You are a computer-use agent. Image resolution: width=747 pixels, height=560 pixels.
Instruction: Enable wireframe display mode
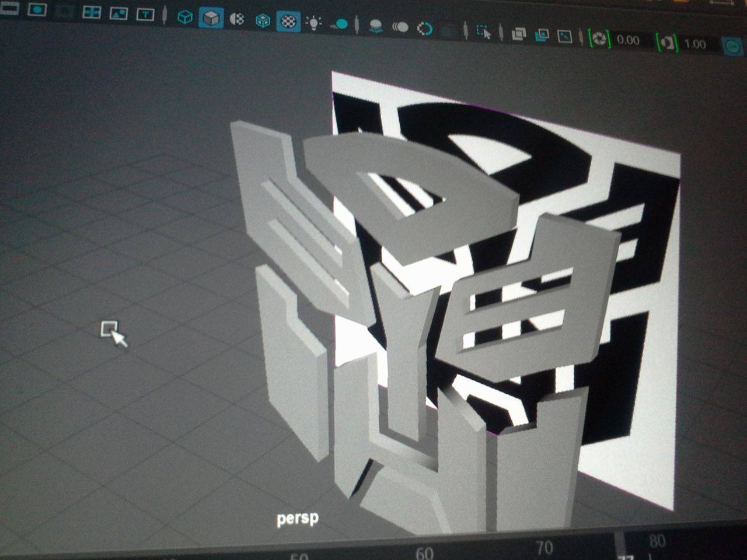[x=185, y=17]
